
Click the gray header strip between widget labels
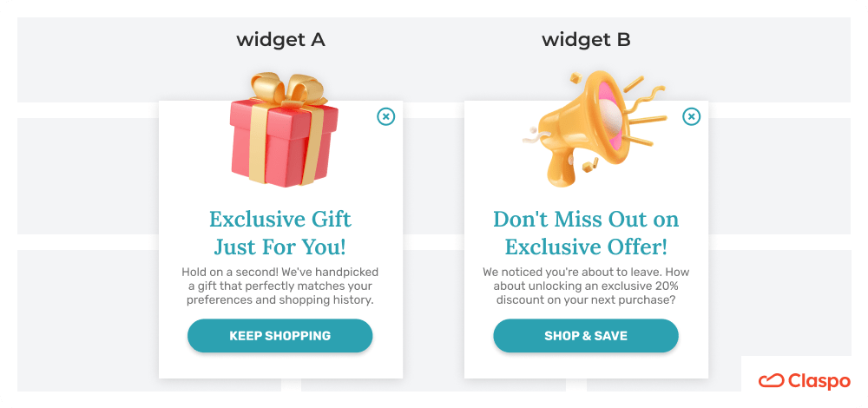[434, 59]
